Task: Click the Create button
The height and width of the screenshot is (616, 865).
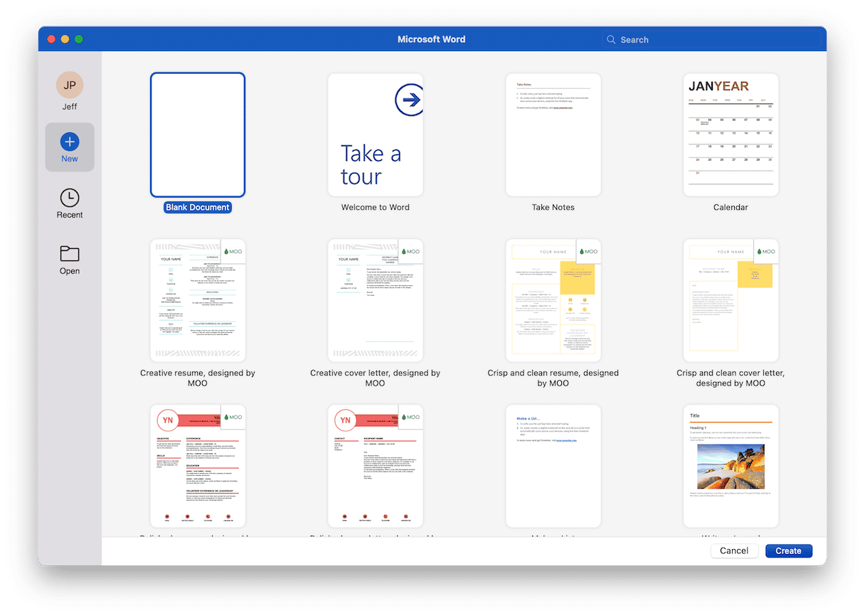Action: click(x=789, y=551)
